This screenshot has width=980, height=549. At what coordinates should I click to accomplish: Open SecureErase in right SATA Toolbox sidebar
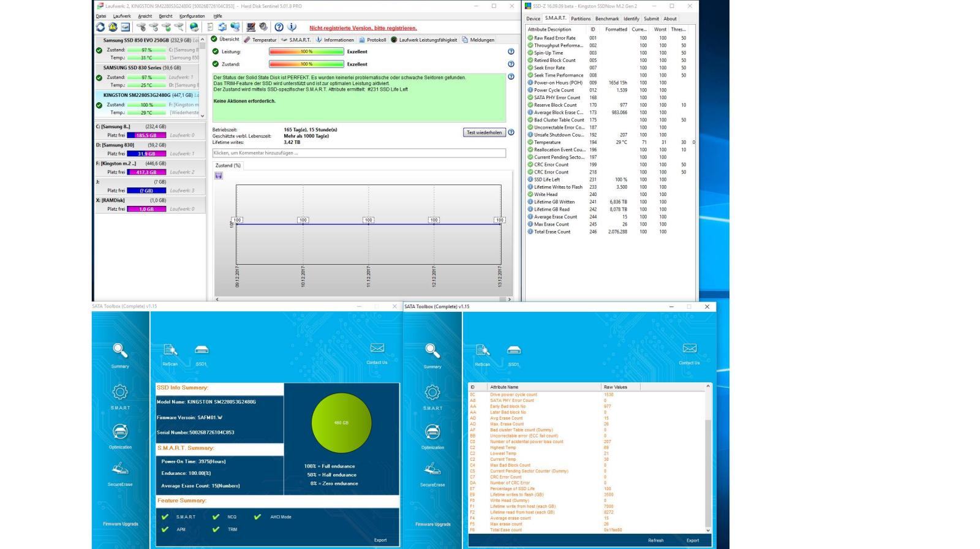(x=432, y=474)
